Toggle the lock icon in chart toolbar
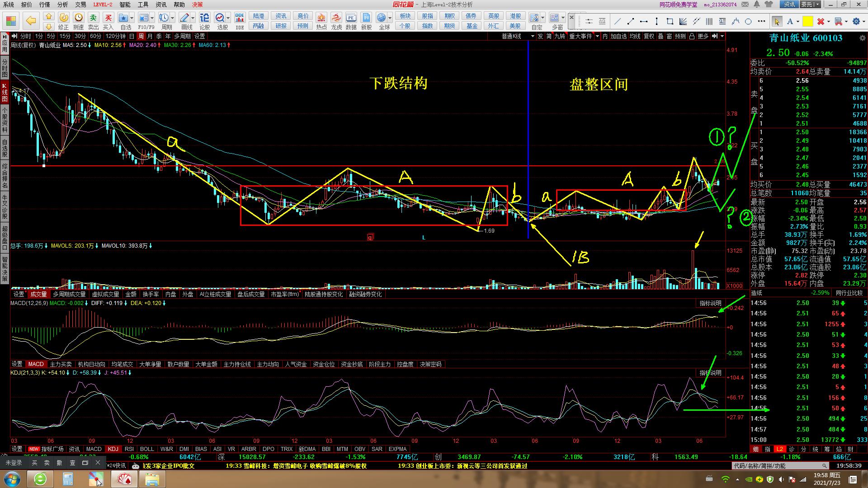The width and height of the screenshot is (868, 488). [692, 36]
